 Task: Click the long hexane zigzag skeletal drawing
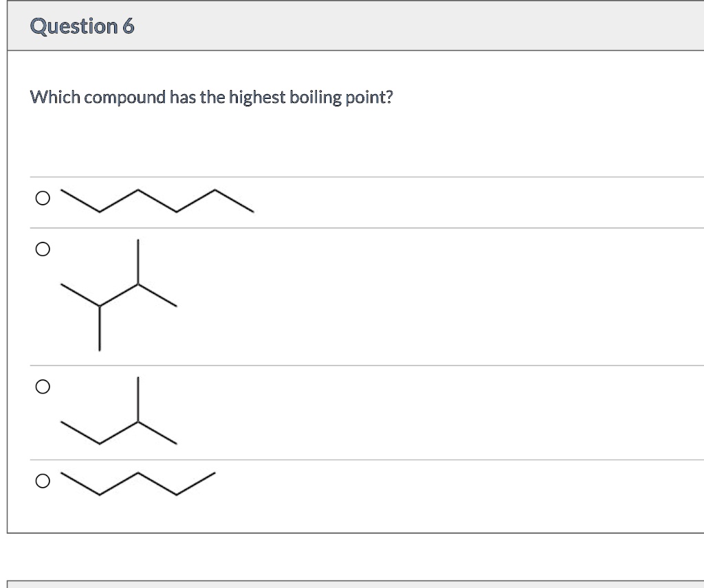[157, 201]
